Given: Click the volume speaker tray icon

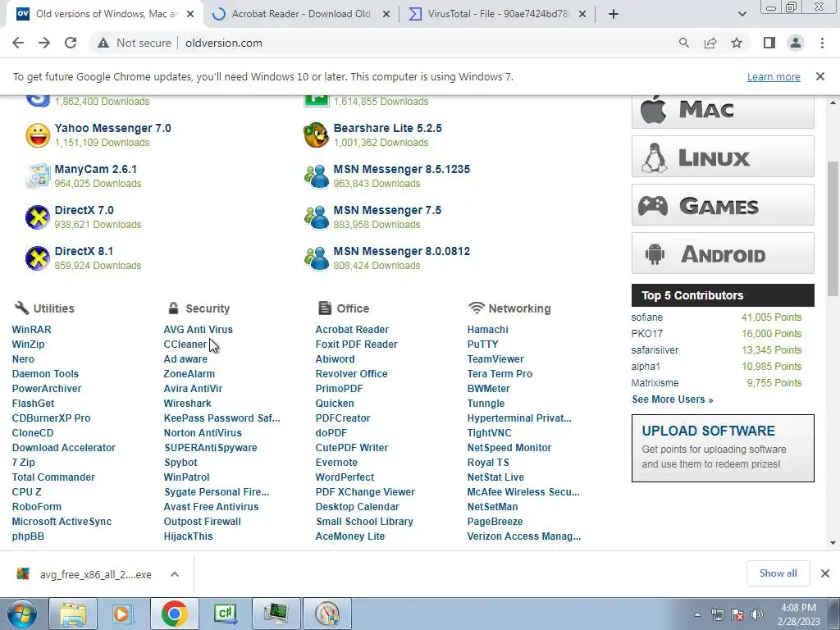Looking at the screenshot, I should pyautogui.click(x=757, y=614).
